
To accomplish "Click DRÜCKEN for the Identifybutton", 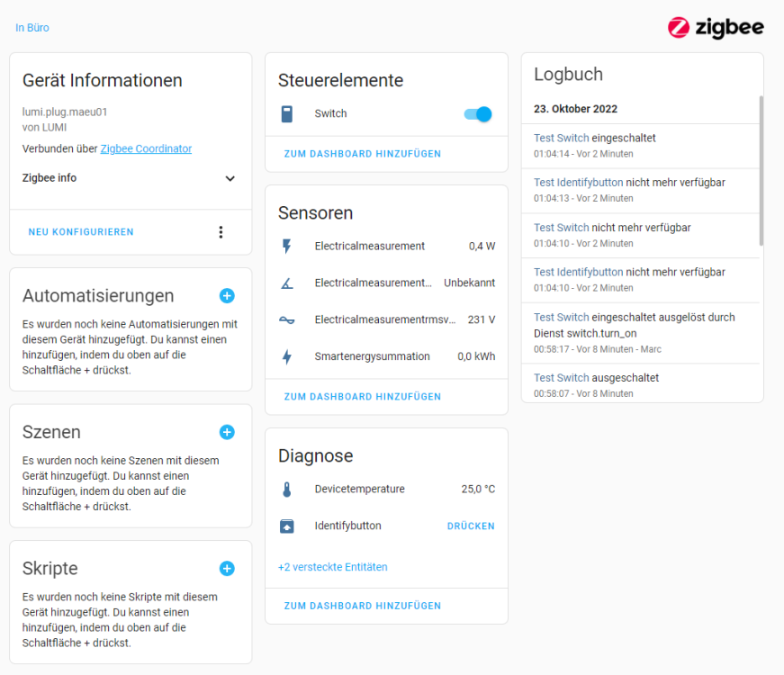I will pyautogui.click(x=471, y=526).
